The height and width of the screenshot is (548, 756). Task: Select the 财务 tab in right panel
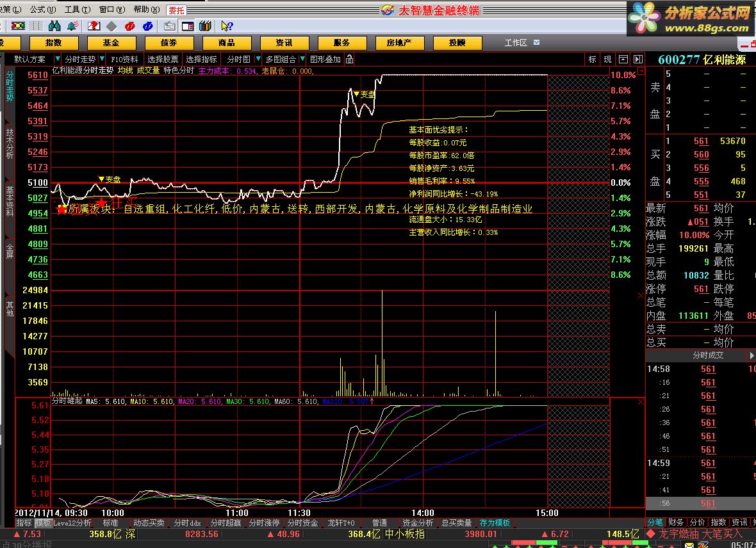pos(676,522)
